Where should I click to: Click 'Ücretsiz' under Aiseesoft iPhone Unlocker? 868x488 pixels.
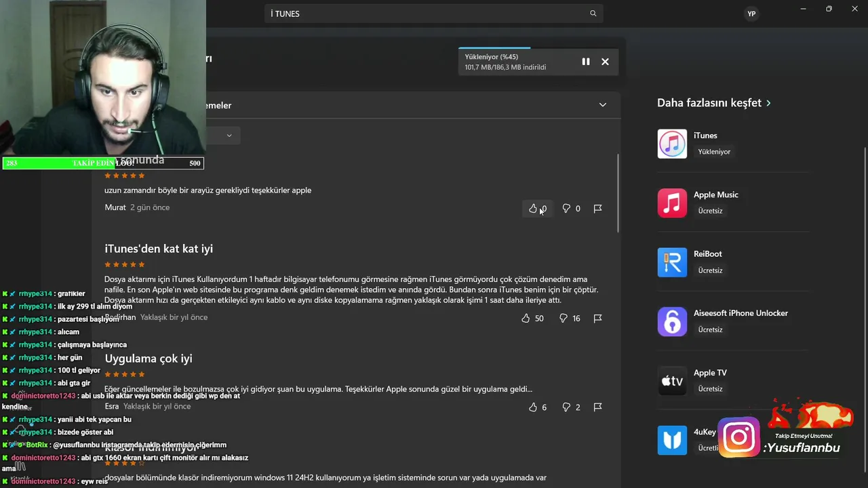pos(710,329)
